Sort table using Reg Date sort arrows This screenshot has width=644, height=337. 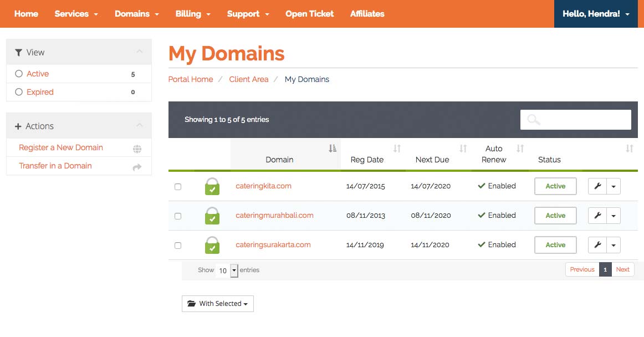(397, 149)
